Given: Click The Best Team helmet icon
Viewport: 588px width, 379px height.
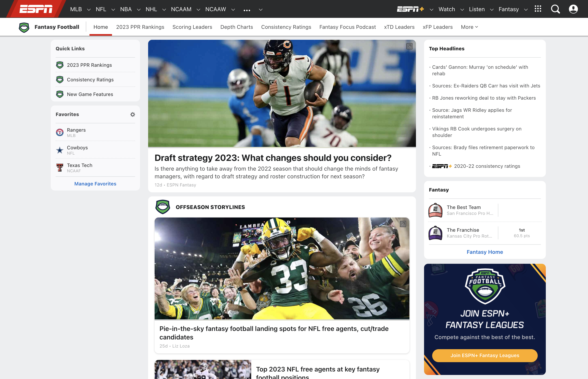Looking at the screenshot, I should click(x=435, y=210).
